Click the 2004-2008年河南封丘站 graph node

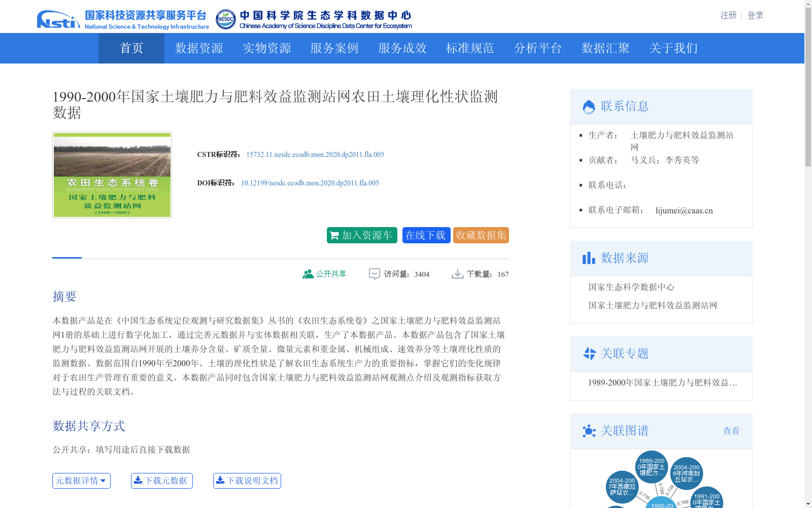click(687, 473)
